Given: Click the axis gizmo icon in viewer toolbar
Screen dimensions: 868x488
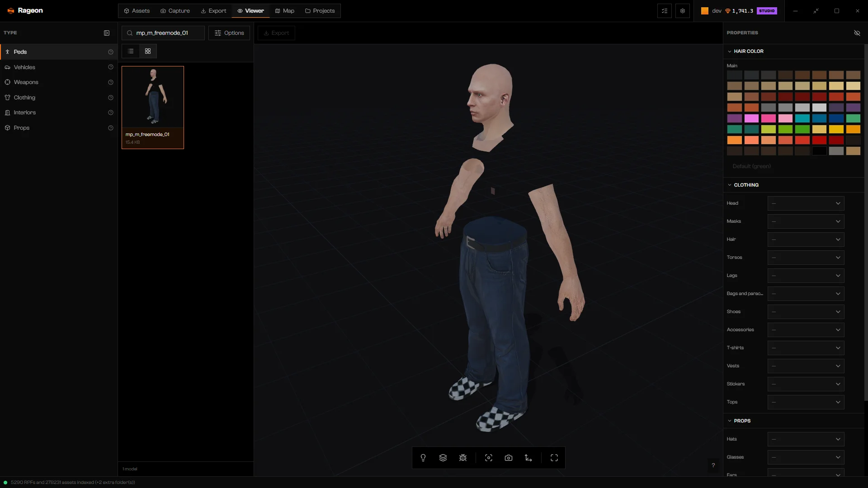Looking at the screenshot, I should pos(528,458).
